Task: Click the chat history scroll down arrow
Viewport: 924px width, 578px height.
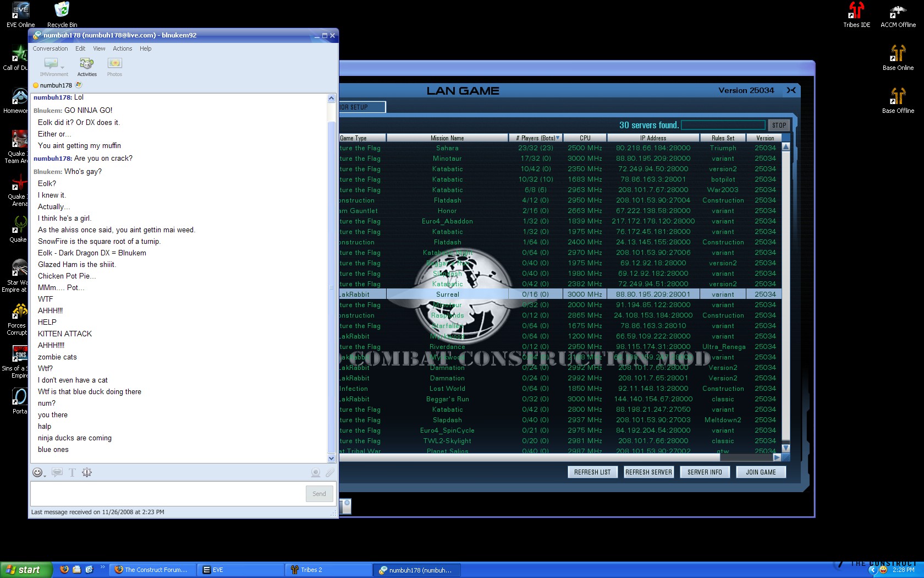Action: (331, 458)
